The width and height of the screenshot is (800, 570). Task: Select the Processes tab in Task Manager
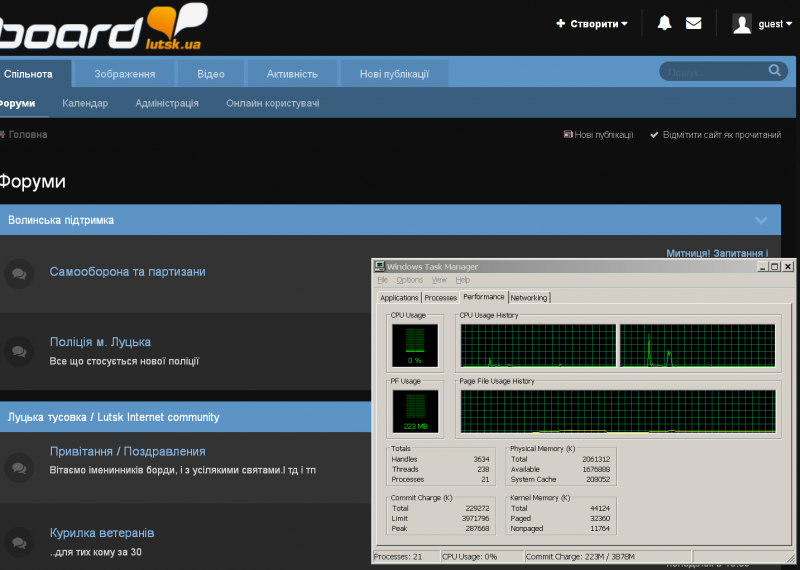click(x=440, y=298)
